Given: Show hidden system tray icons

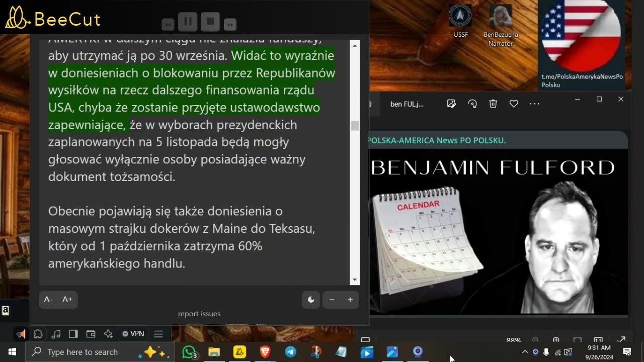Looking at the screenshot, I should (x=525, y=352).
